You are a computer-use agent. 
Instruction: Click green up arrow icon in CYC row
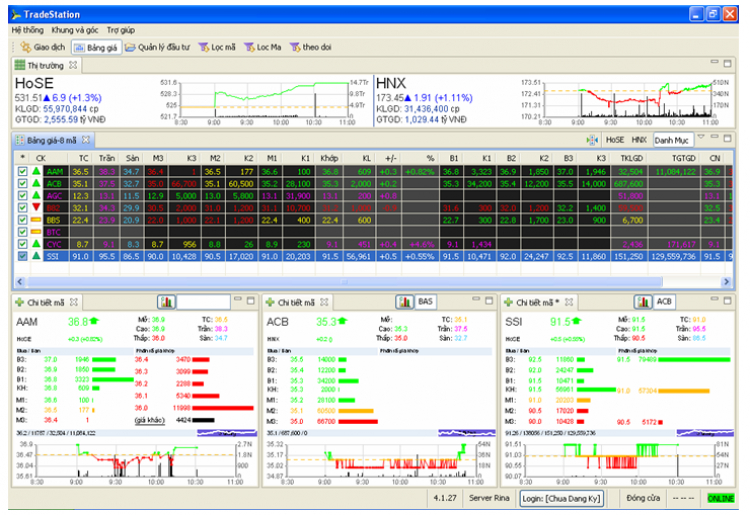(x=36, y=243)
